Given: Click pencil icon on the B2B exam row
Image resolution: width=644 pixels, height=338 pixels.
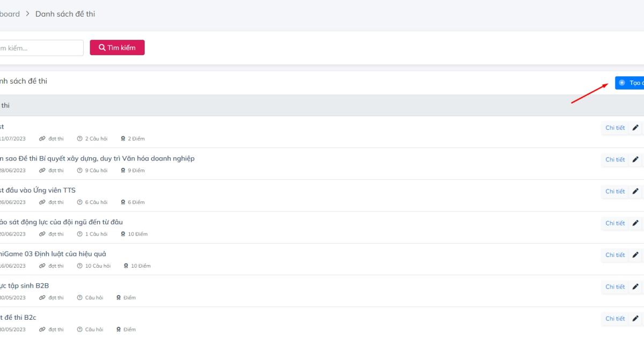Looking at the screenshot, I should pyautogui.click(x=636, y=287).
